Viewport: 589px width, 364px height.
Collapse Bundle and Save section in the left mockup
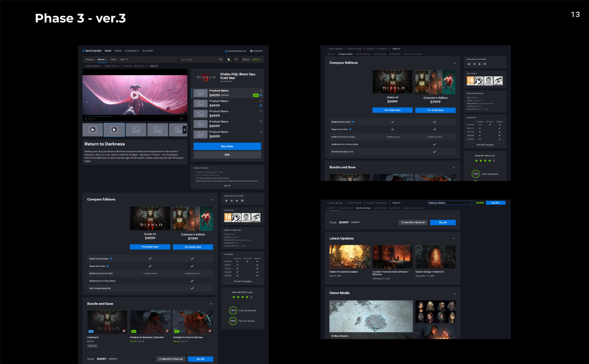(x=211, y=304)
